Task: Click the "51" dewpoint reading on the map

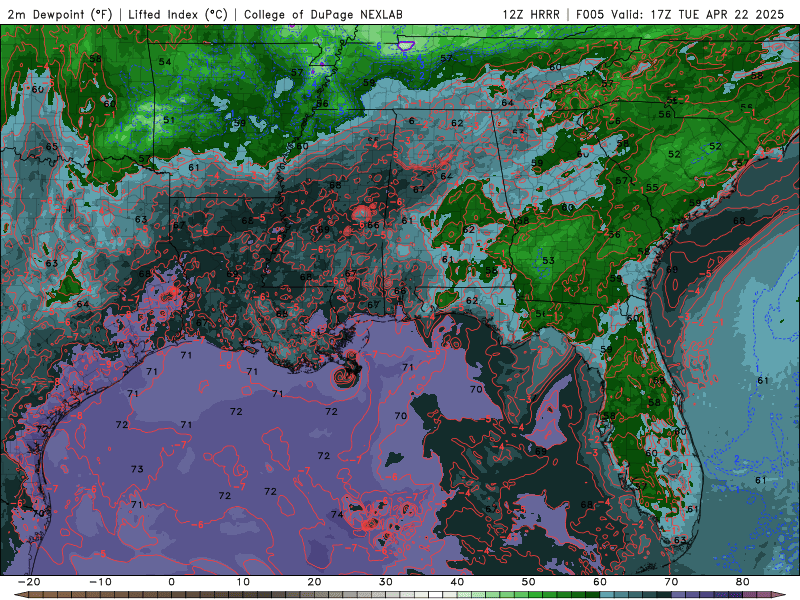Action: tap(169, 120)
